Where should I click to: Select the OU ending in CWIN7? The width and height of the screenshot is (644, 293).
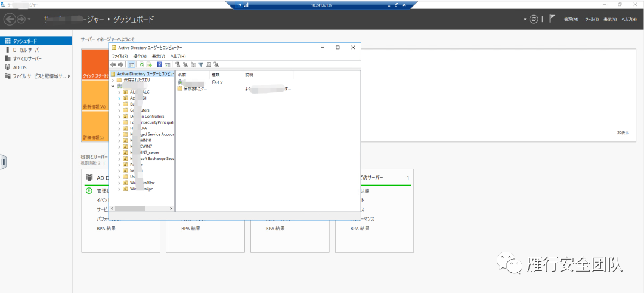click(141, 146)
